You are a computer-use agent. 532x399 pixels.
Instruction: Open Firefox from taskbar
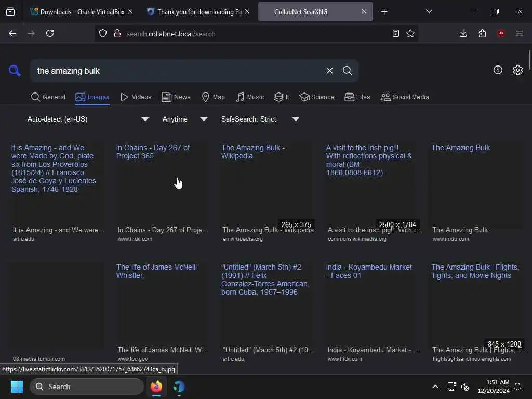[156, 387]
